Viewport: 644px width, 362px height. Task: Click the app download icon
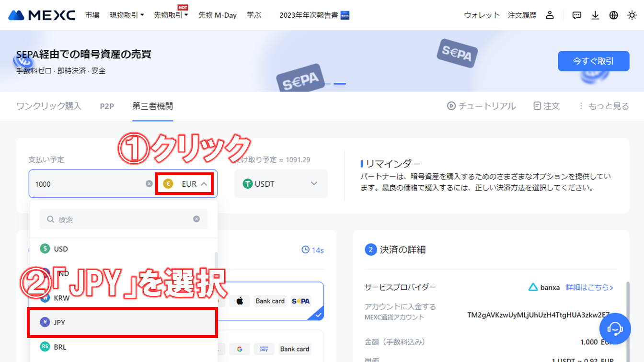595,15
